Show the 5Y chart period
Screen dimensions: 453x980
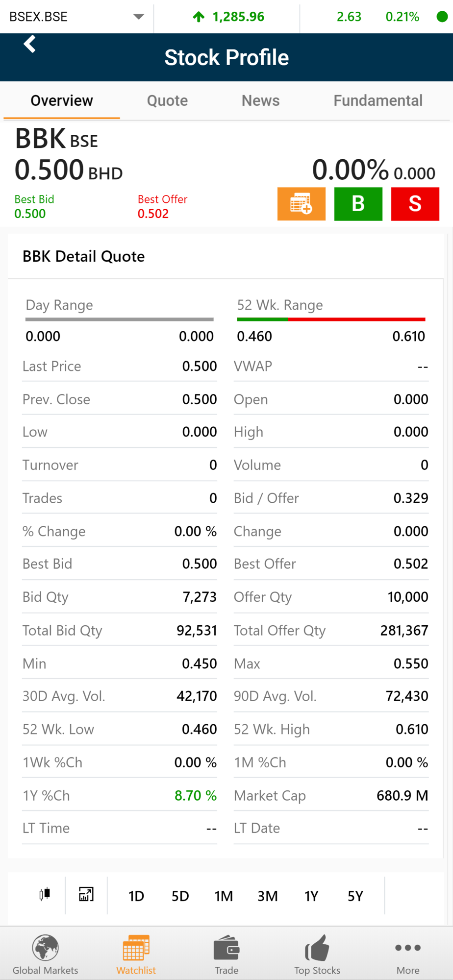tap(355, 896)
